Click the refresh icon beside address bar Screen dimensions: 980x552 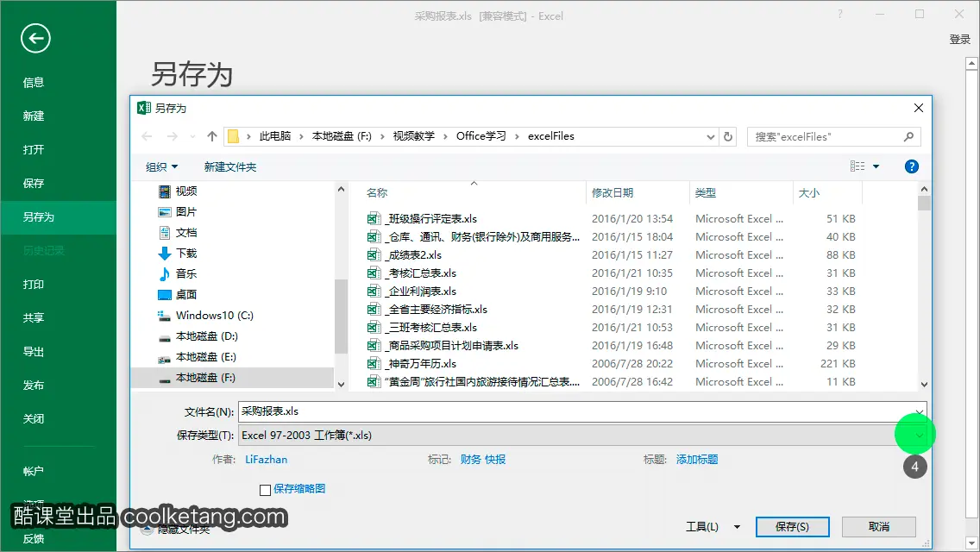[x=728, y=136]
